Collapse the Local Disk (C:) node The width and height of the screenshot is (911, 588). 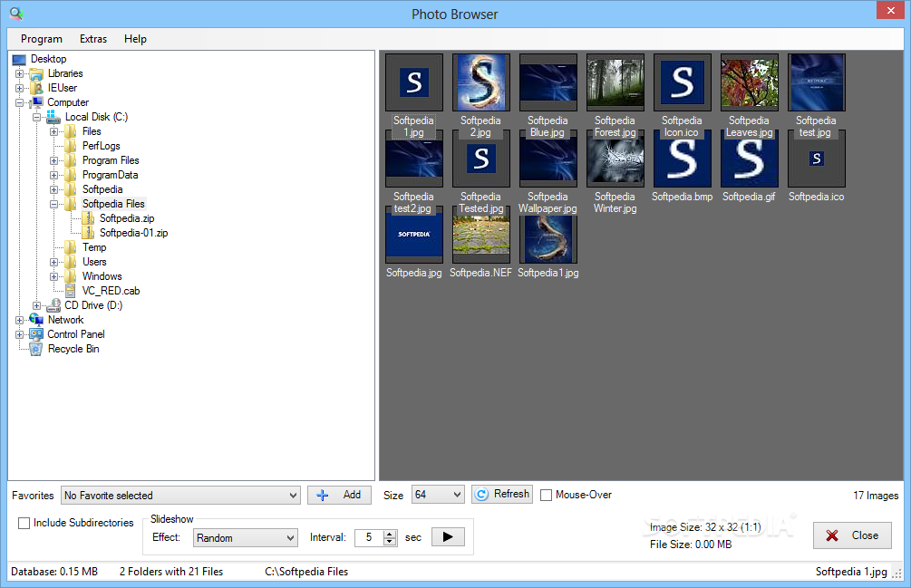36,117
